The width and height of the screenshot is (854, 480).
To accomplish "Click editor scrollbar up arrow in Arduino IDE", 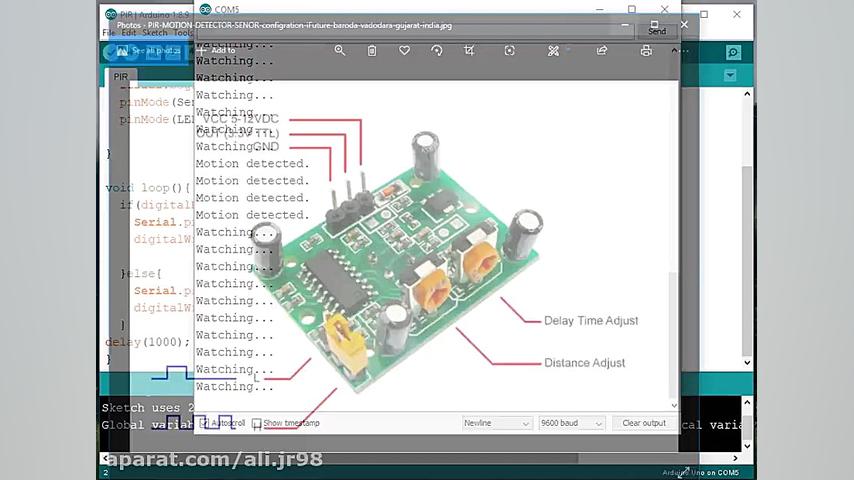I will click(x=747, y=94).
